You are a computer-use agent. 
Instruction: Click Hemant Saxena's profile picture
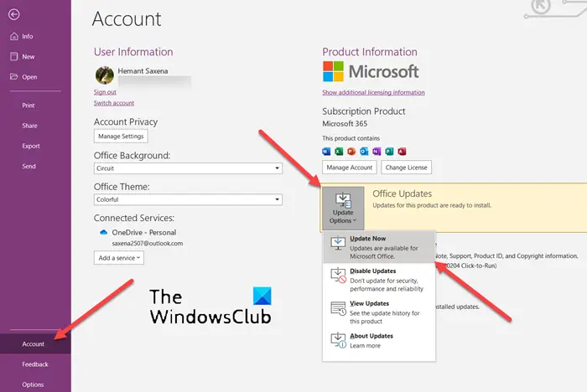tap(105, 75)
